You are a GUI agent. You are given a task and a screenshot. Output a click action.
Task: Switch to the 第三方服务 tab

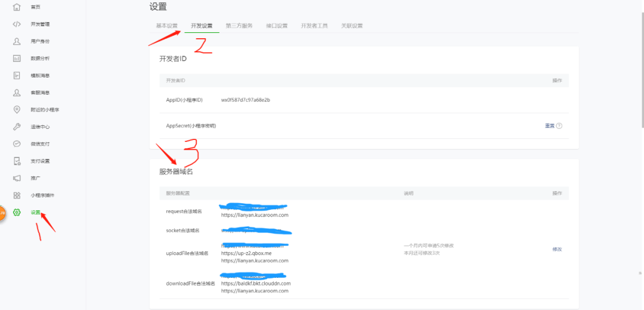pyautogui.click(x=239, y=26)
